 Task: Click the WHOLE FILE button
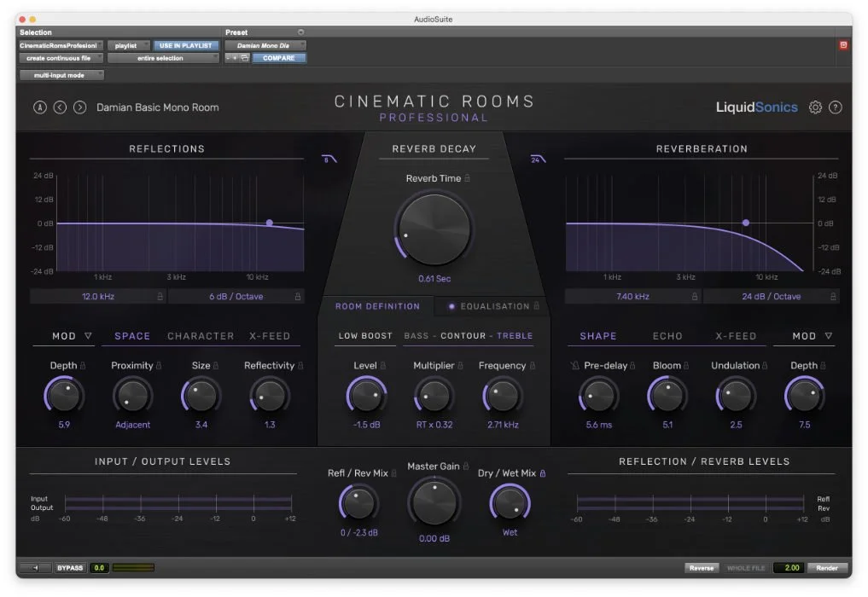(746, 568)
